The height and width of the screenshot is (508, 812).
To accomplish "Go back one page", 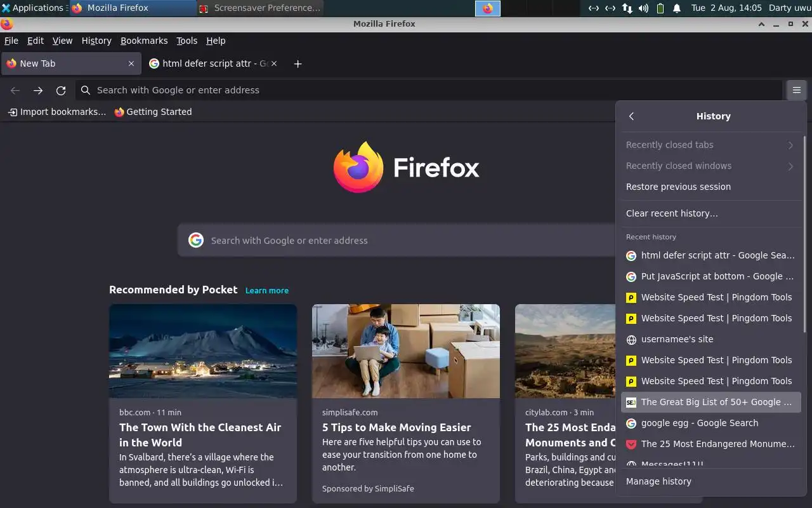I will tap(15, 90).
